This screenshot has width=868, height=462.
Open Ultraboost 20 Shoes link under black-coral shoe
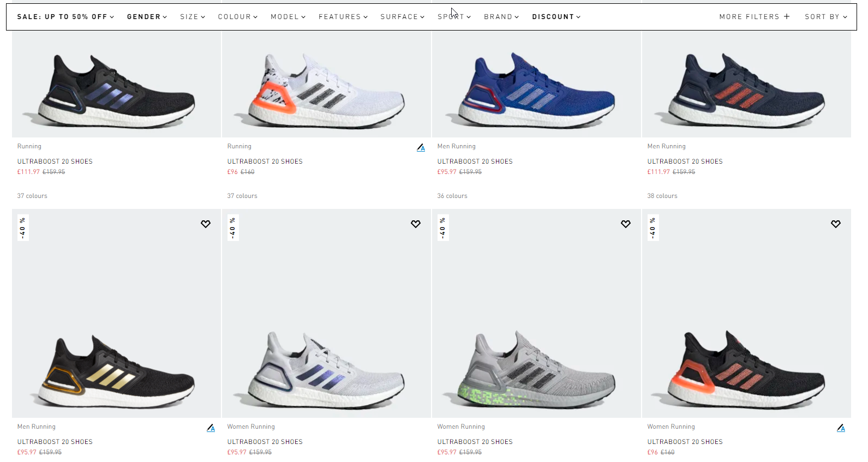pyautogui.click(x=685, y=442)
